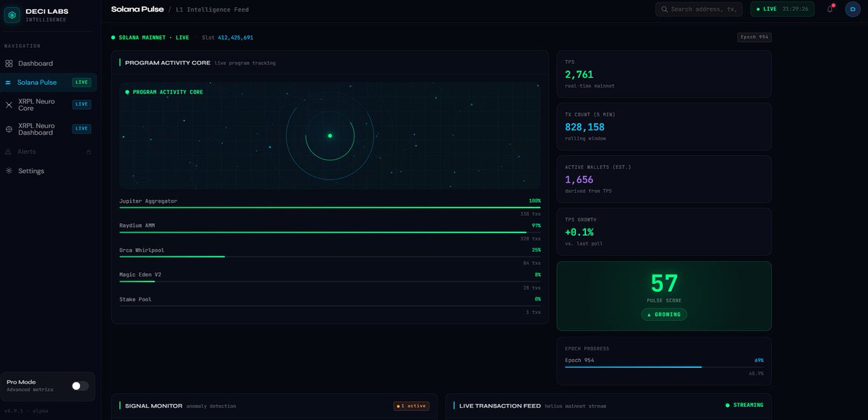The height and width of the screenshot is (420, 868).
Task: Open XRPL Neuro Dashboard page
Action: click(x=48, y=129)
